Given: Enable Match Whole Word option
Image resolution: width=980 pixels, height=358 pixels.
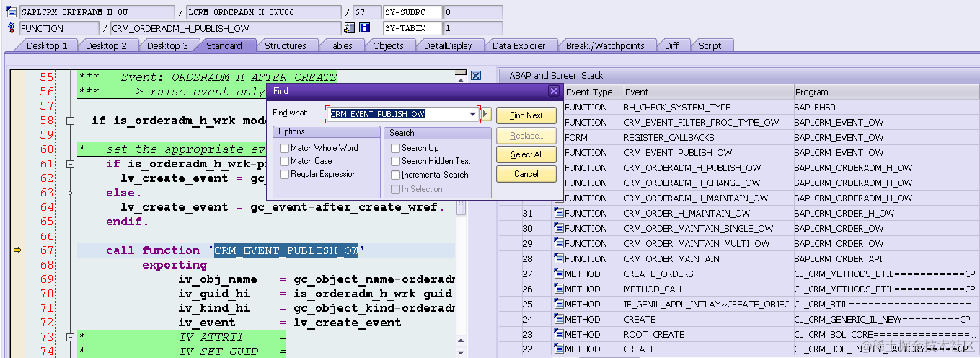Looking at the screenshot, I should coord(284,148).
